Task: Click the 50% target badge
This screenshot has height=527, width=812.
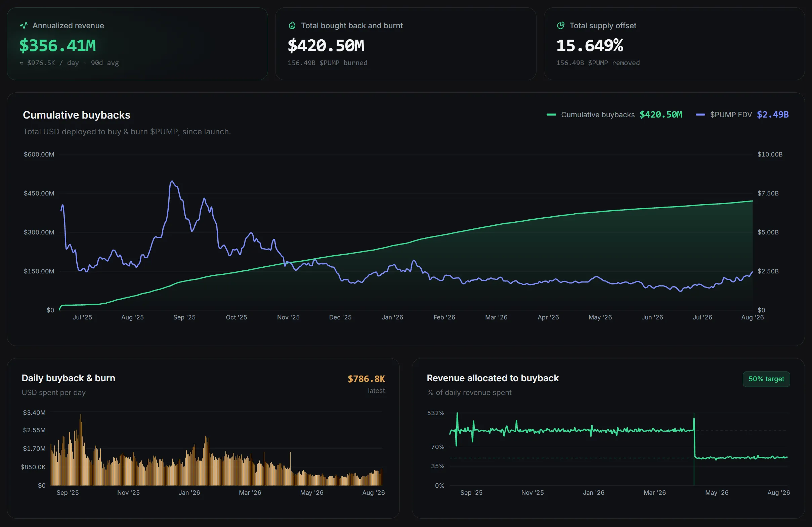Action: pos(766,379)
